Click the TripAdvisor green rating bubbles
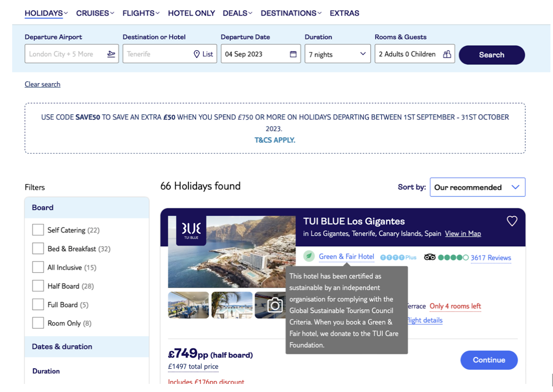Image resolution: width=553 pixels, height=392 pixels. click(x=453, y=257)
